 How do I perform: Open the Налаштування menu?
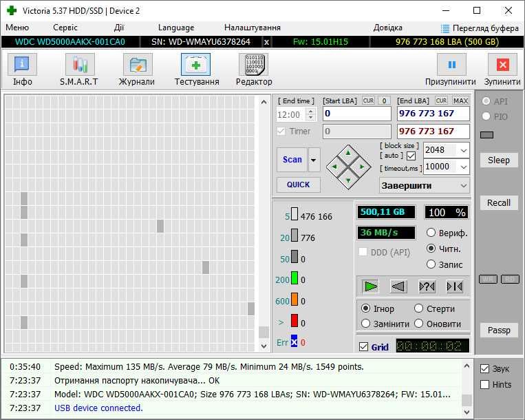pyautogui.click(x=253, y=28)
